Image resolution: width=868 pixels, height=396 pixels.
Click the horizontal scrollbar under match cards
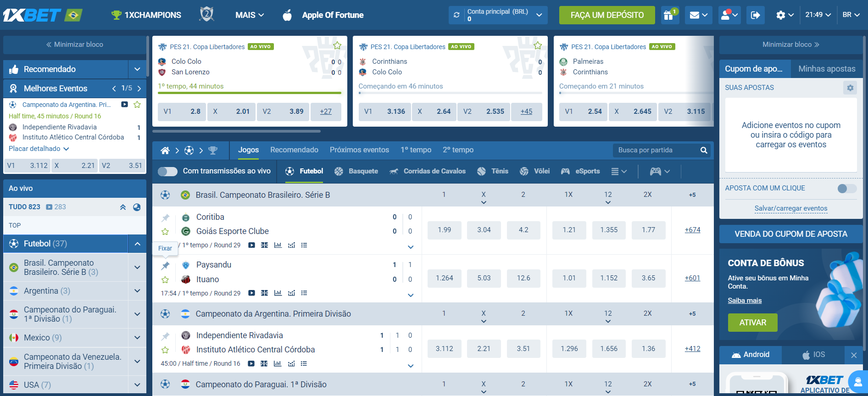click(236, 131)
